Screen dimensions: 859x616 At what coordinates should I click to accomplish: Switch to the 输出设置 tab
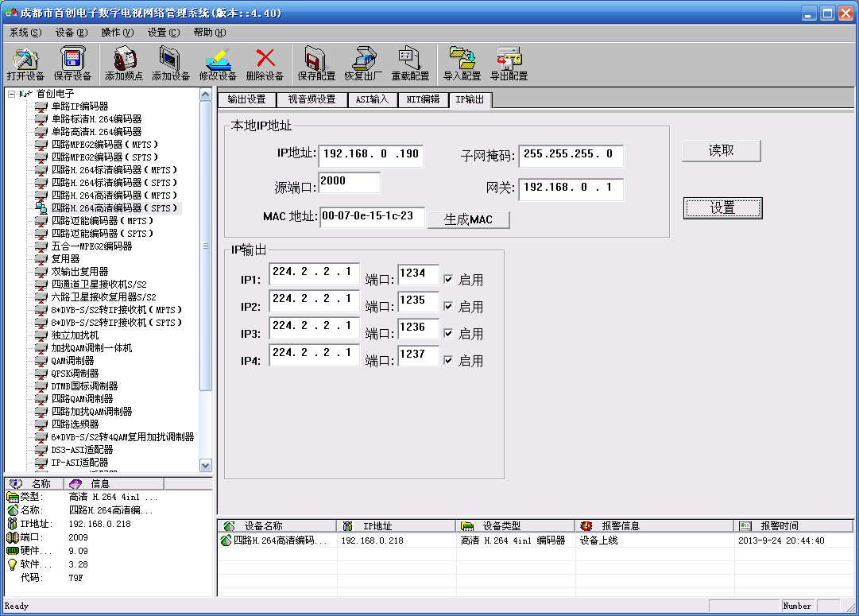click(246, 99)
